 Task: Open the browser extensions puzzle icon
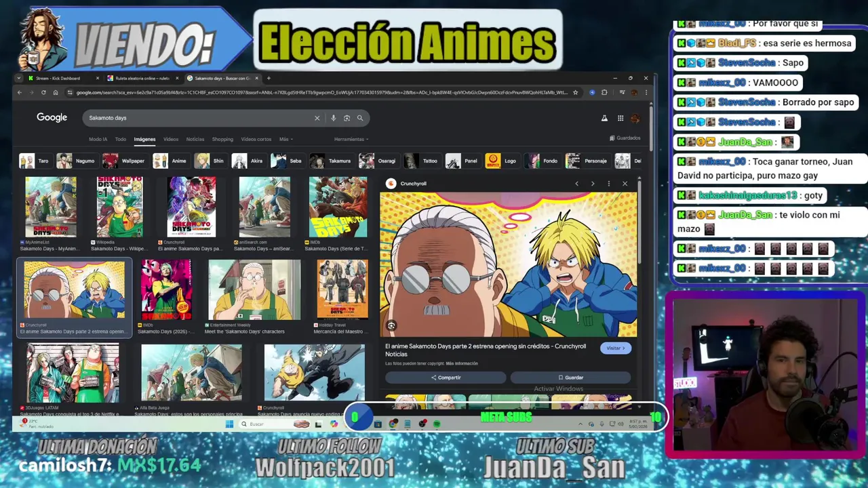click(x=604, y=92)
